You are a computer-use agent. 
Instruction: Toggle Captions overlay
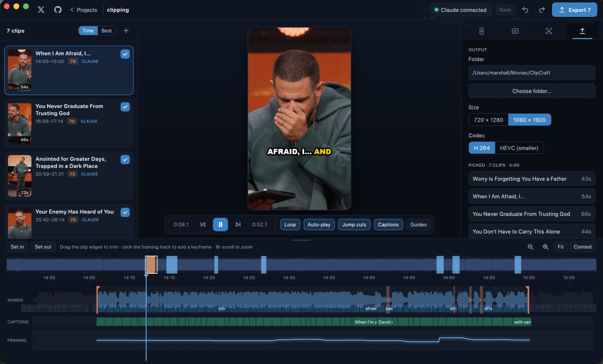(x=389, y=224)
